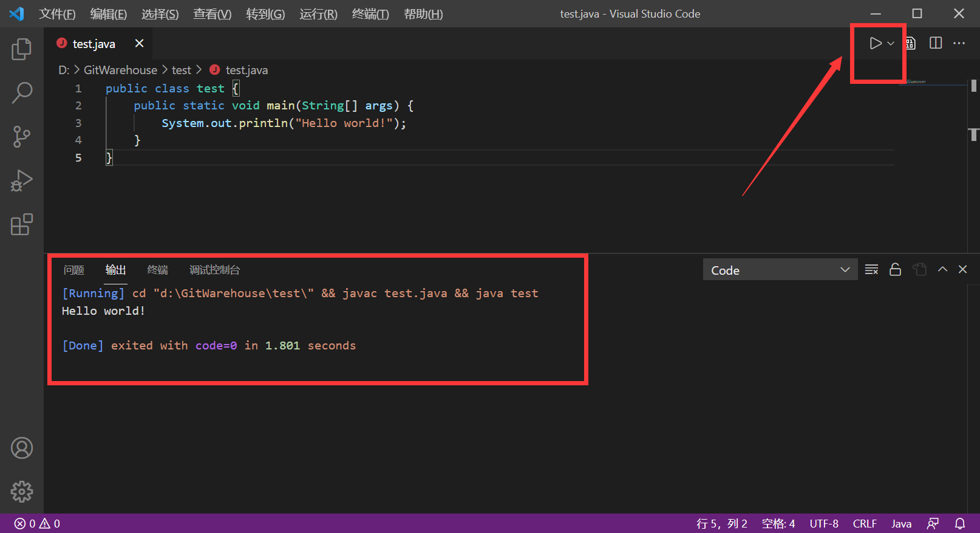Open the 终端(T) menu

tap(370, 14)
